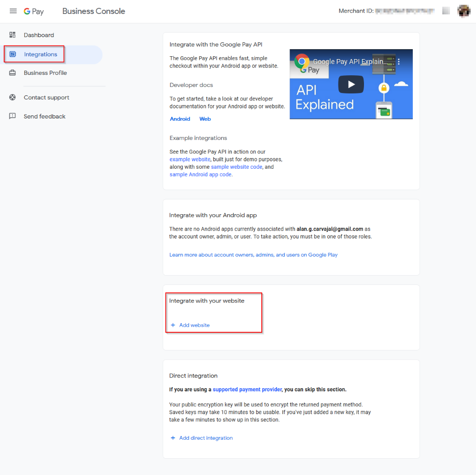Click the Integrations sidebar icon
This screenshot has width=476, height=475.
(x=13, y=54)
